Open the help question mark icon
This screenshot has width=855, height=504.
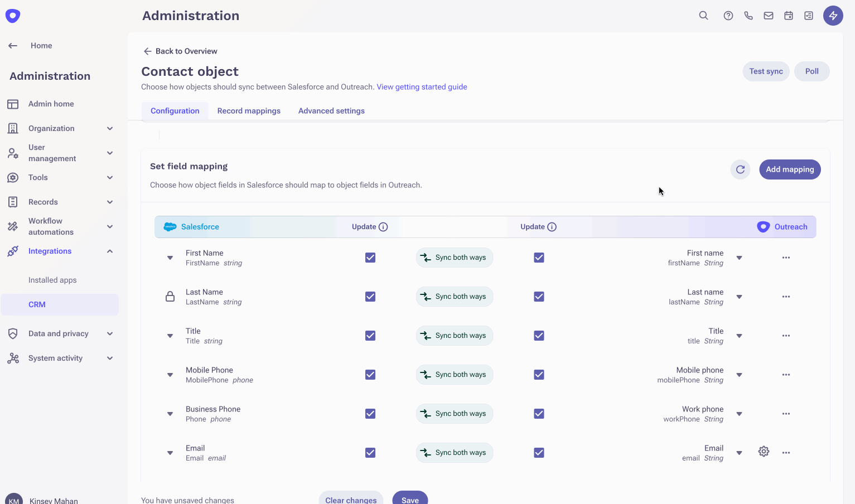pyautogui.click(x=728, y=16)
